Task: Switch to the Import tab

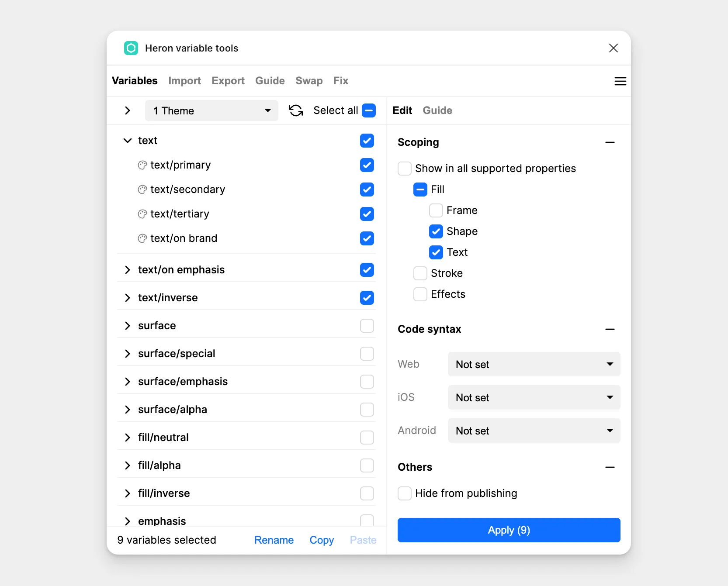Action: coord(184,81)
